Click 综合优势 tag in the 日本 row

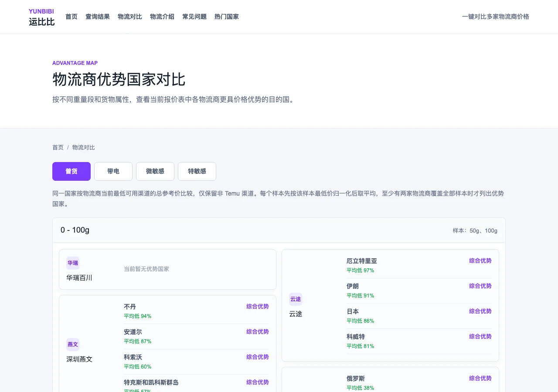(x=480, y=311)
